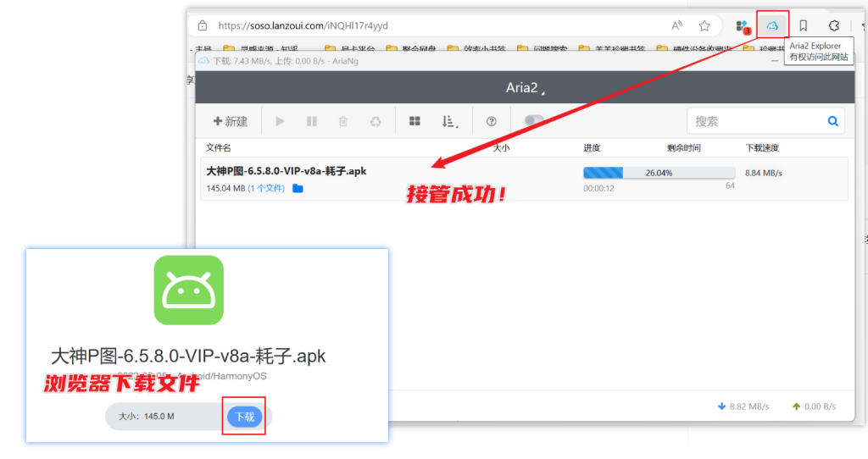Screen dimensions: 868x459
Task: Toggle the switch in AriaNg toolbar
Action: tap(534, 120)
